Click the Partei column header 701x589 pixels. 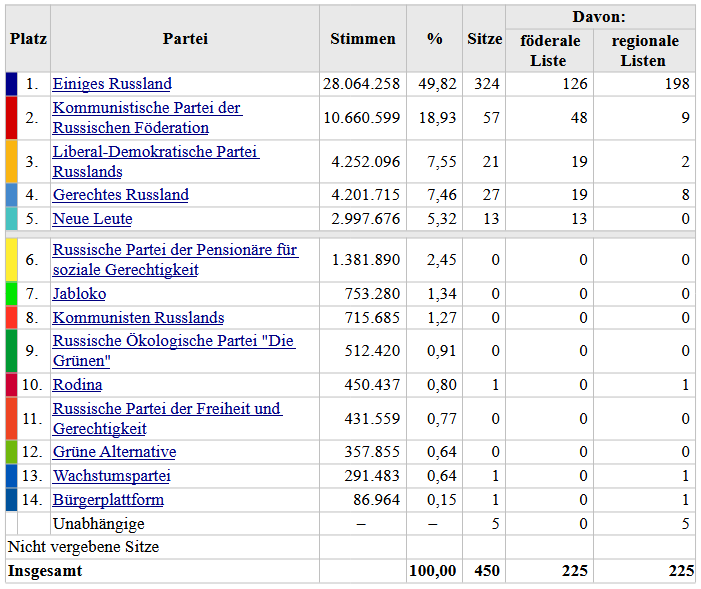coord(185,39)
